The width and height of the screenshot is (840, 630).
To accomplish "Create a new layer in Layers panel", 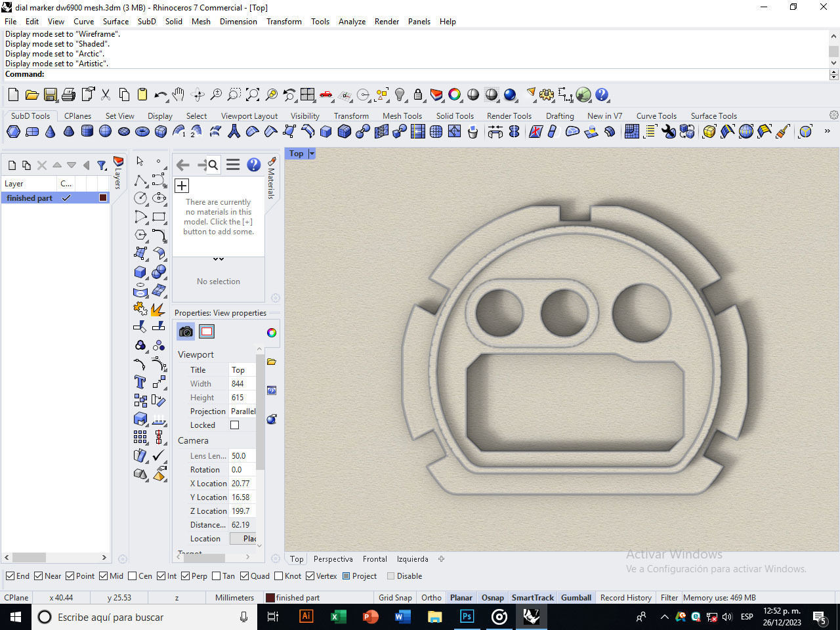I will [12, 165].
